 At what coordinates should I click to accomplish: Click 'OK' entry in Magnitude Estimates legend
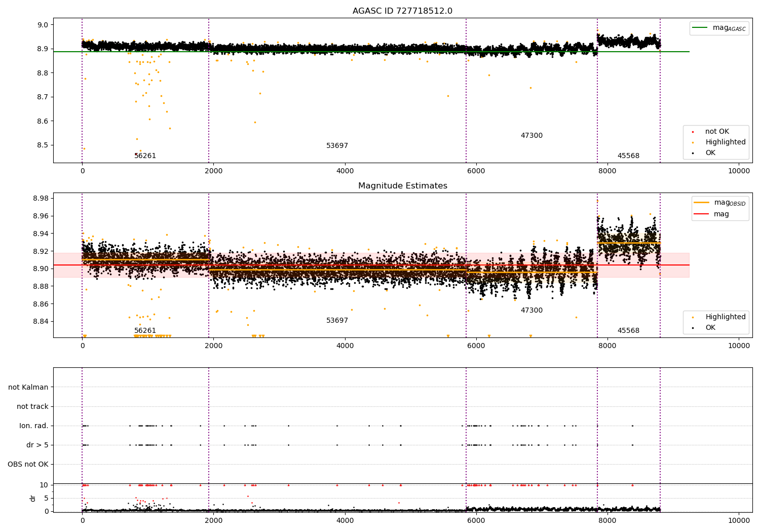(x=710, y=328)
